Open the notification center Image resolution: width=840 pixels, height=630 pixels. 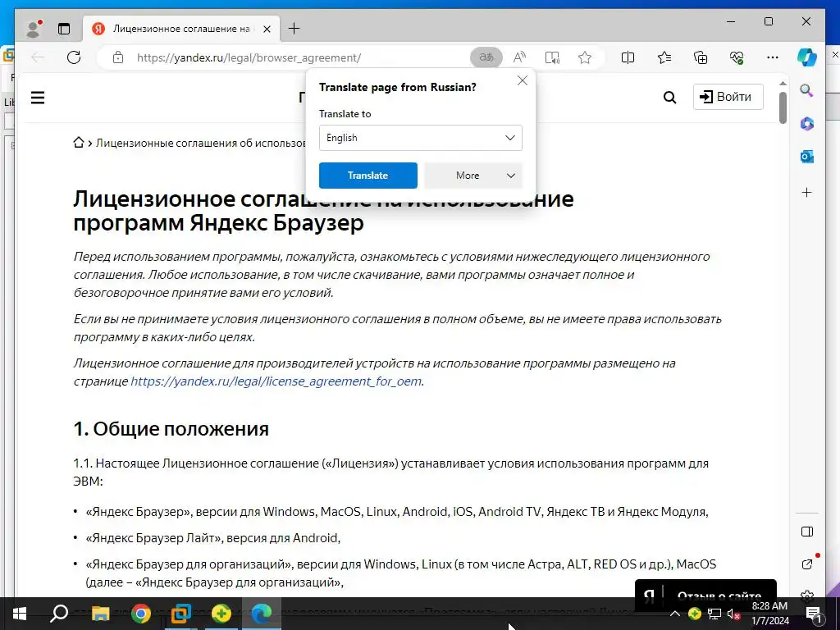point(814,614)
